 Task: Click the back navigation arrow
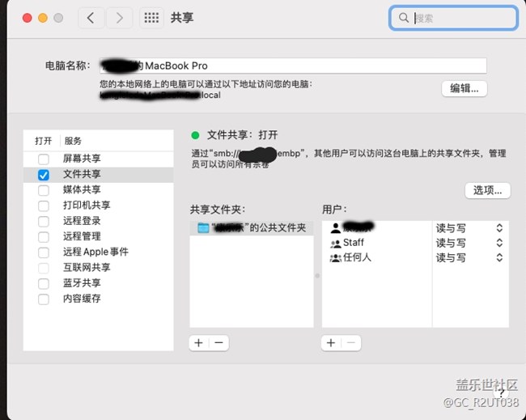pyautogui.click(x=91, y=18)
